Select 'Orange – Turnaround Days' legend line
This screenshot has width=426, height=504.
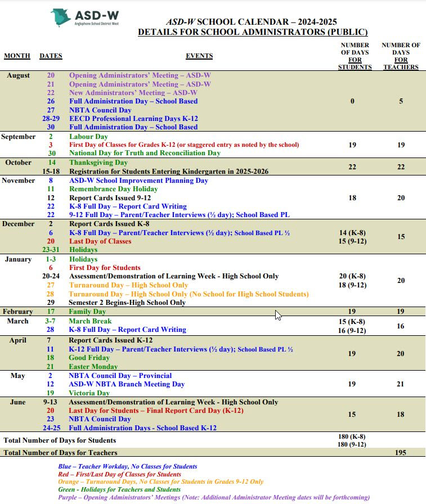click(x=161, y=482)
